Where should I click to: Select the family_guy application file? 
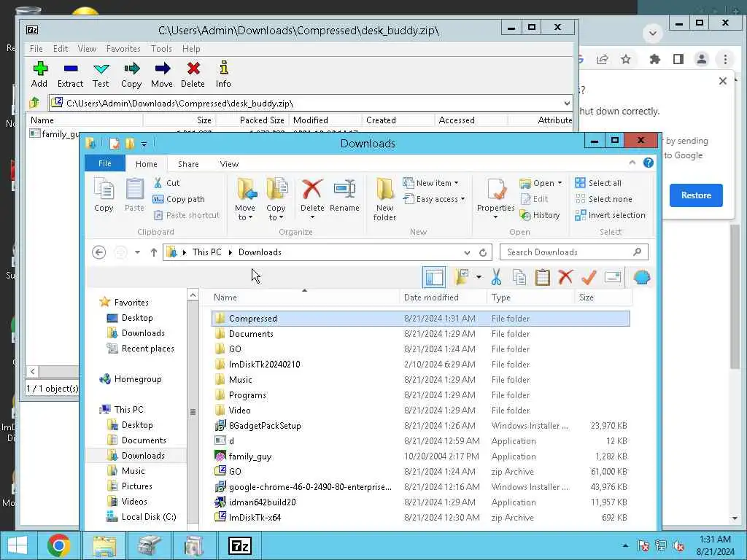point(421,456)
